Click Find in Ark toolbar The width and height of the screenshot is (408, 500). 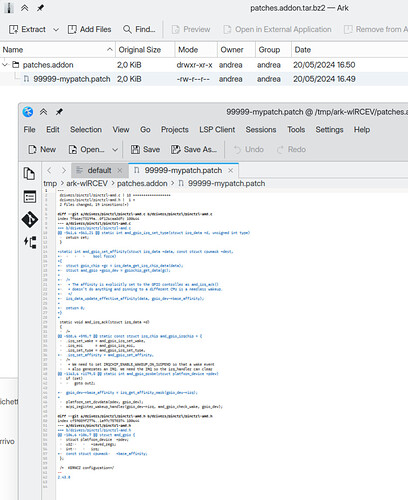coord(139,29)
